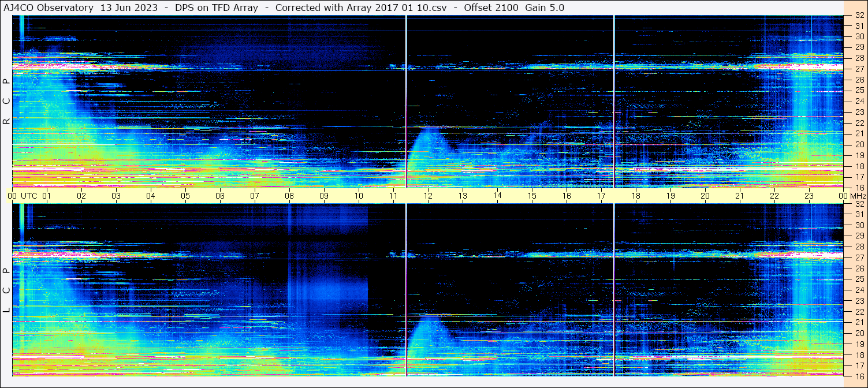Click the 20 MHz label in LCP panel
This screenshot has height=388, width=868.
(x=858, y=333)
